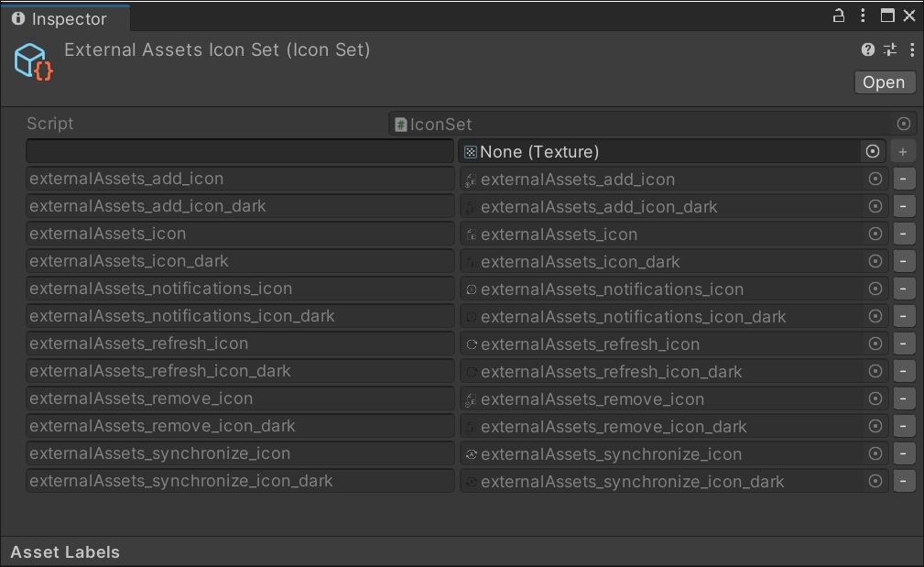
Task: Select the Inspector tab
Action: 64,17
